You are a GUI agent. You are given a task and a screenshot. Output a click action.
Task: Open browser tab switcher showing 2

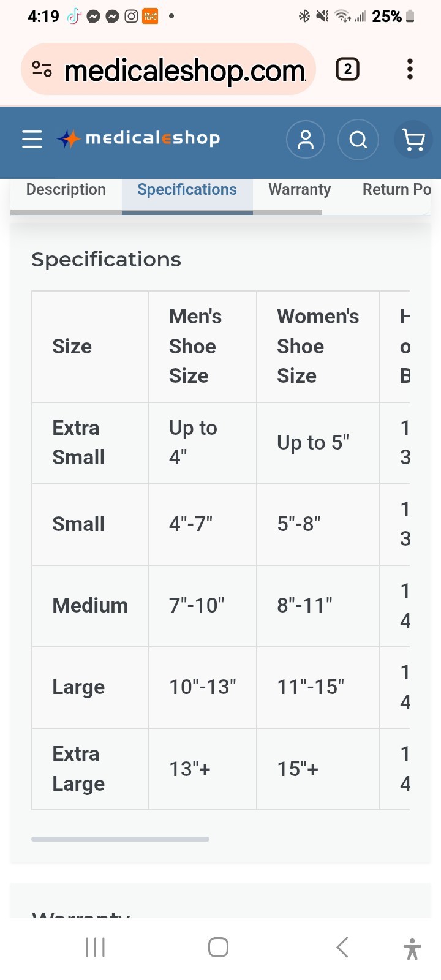coord(347,69)
